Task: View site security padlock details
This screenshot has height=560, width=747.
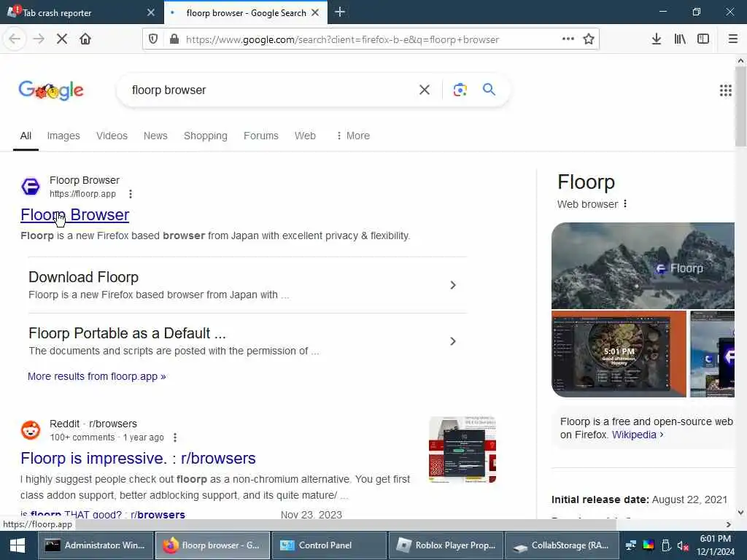Action: point(174,39)
